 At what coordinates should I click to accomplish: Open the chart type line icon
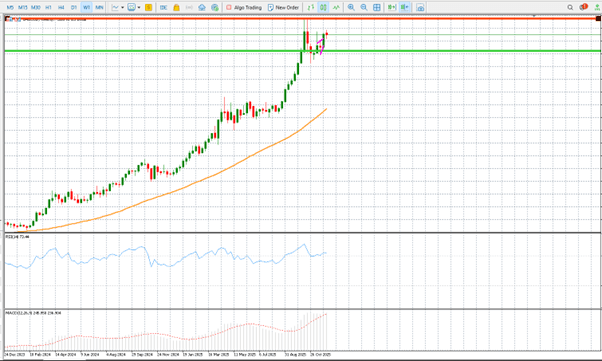click(x=115, y=7)
